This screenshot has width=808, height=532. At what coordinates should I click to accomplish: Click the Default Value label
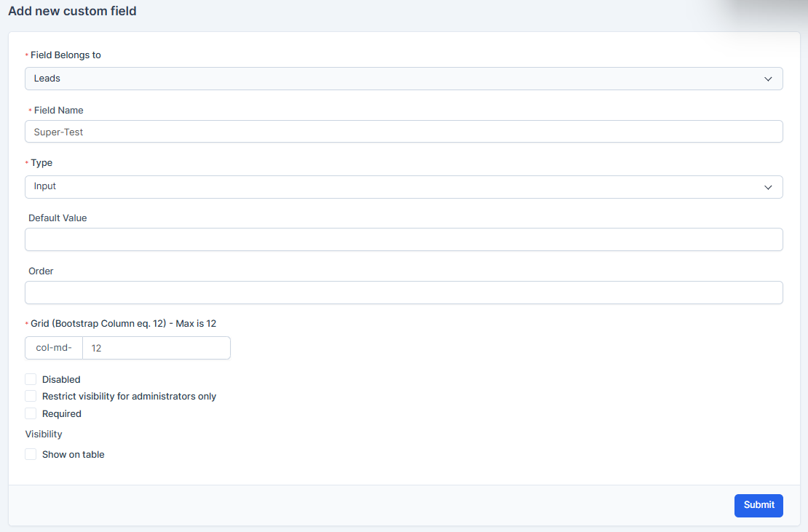pos(58,218)
